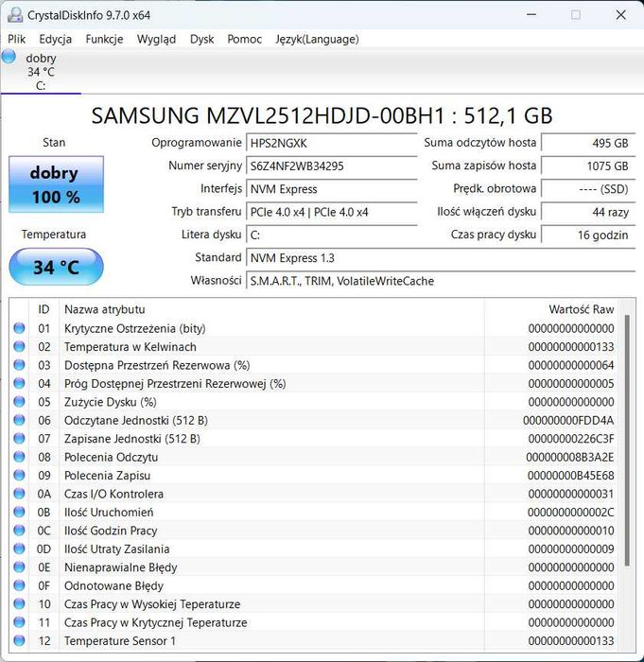Click raw value 00000008B3A2E
Image resolution: width=644 pixels, height=662 pixels.
570,457
